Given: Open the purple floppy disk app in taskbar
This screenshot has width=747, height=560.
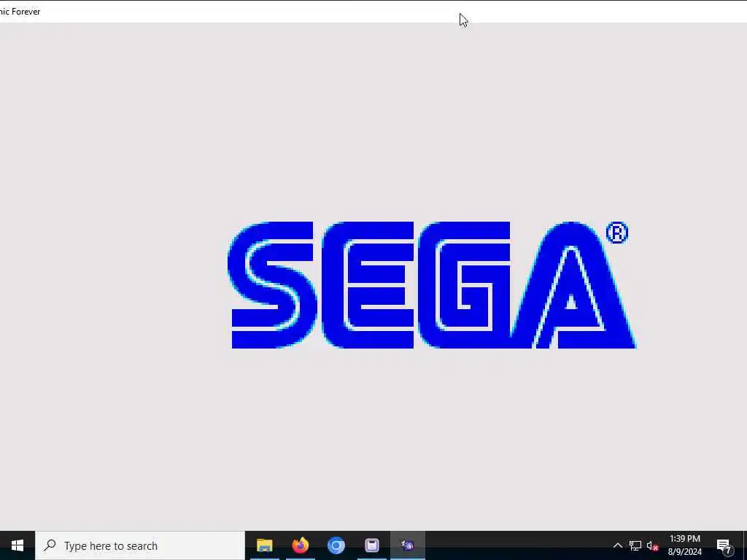Looking at the screenshot, I should pyautogui.click(x=371, y=545).
